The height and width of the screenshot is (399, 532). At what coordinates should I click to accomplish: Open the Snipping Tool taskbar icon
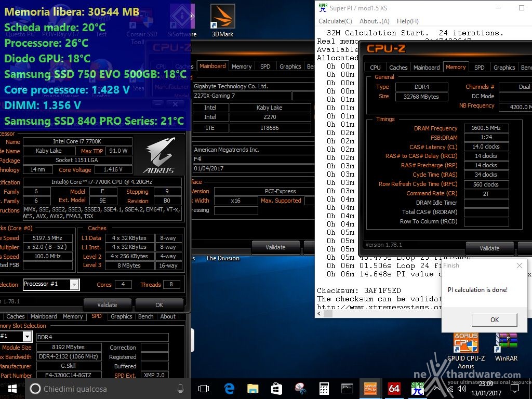click(300, 389)
